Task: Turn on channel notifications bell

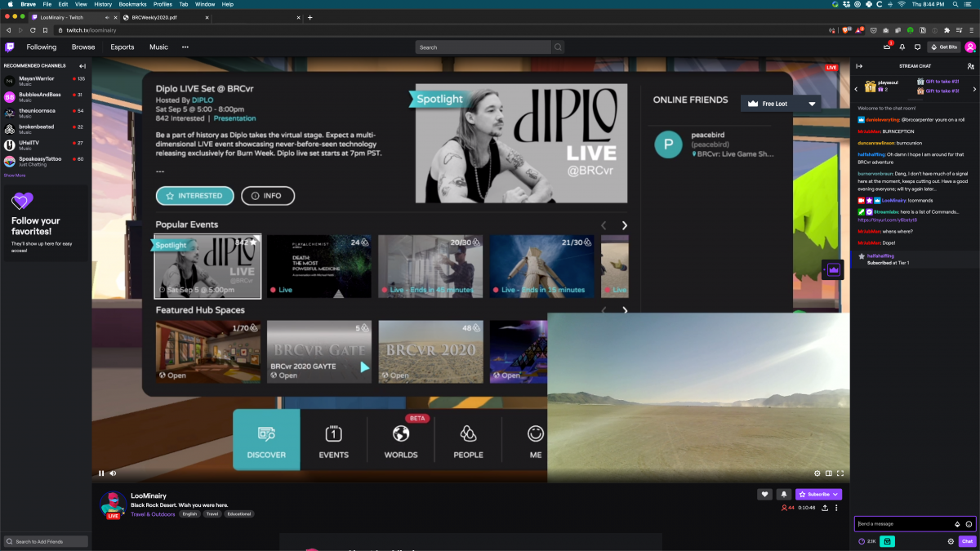Action: pos(783,494)
